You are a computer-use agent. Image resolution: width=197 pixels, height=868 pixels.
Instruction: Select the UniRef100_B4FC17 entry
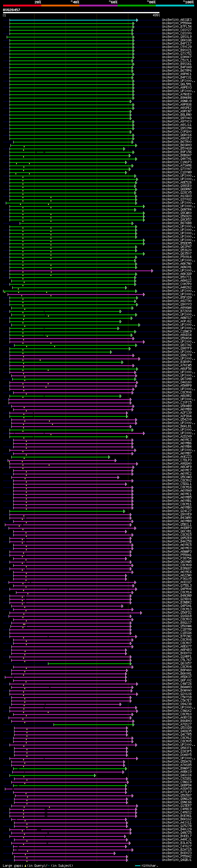[177, 43]
